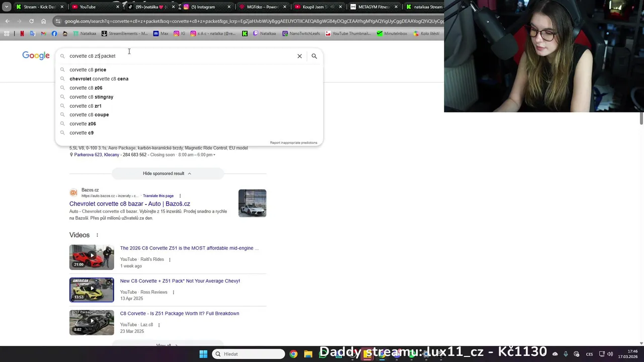The width and height of the screenshot is (644, 362).
Task: Open the StreamElements bookmark
Action: (125, 34)
